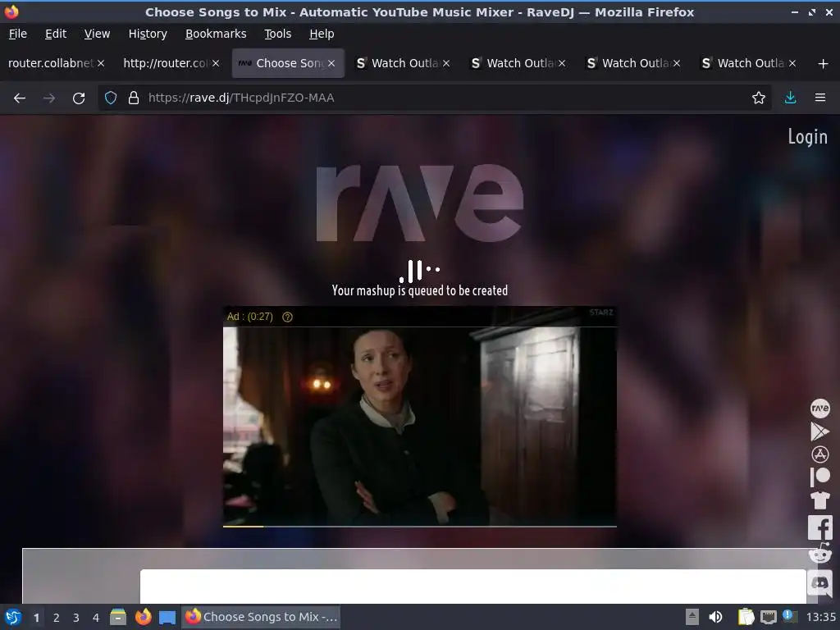
Task: Click the 13:35 clock
Action: pyautogui.click(x=820, y=617)
